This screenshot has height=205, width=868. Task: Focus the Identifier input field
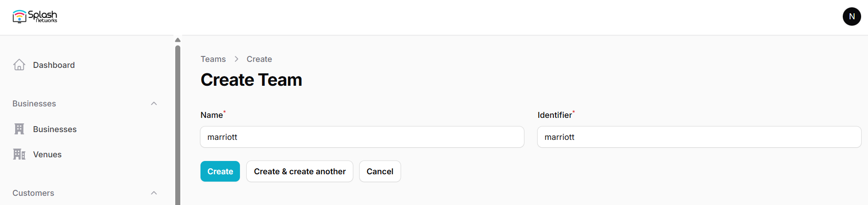click(x=699, y=137)
